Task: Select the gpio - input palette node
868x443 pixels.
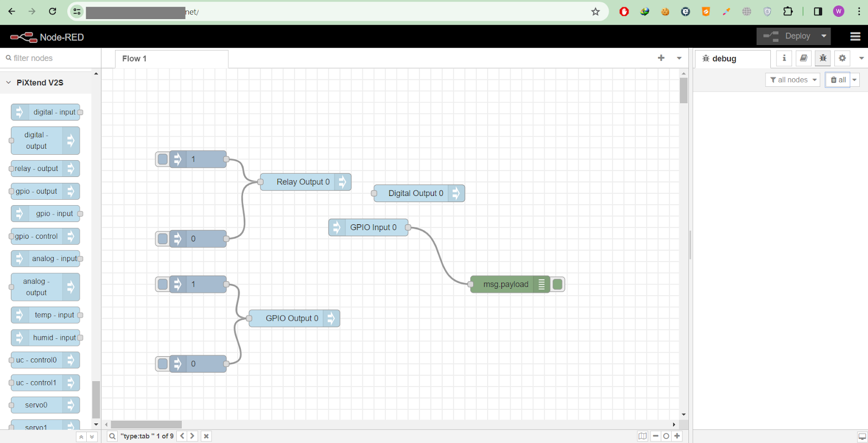Action: coord(46,214)
